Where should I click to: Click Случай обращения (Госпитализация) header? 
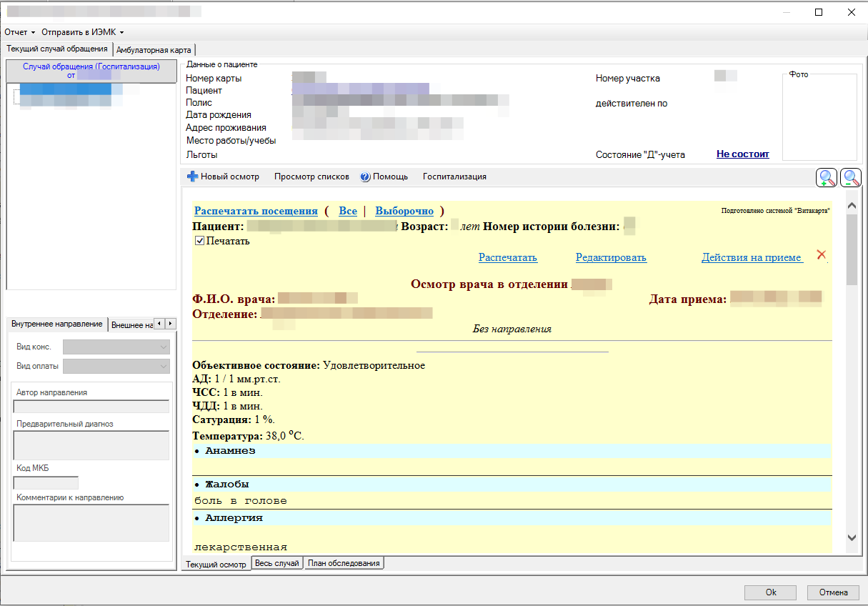tap(91, 70)
